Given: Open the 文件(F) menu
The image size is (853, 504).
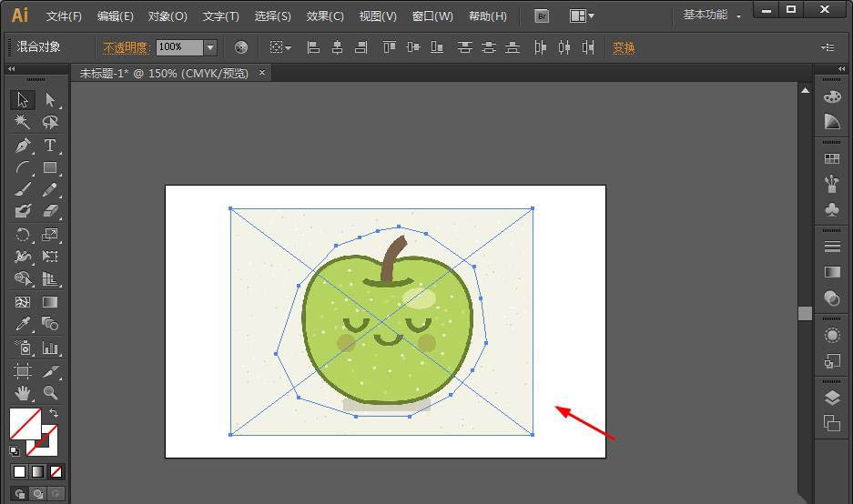Looking at the screenshot, I should [64, 16].
